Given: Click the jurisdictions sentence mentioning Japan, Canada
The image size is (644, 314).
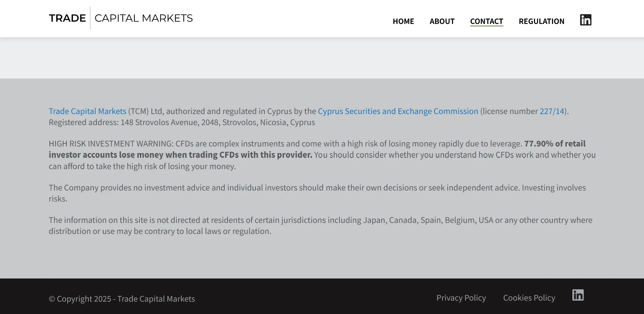Looking at the screenshot, I should click(320, 225).
